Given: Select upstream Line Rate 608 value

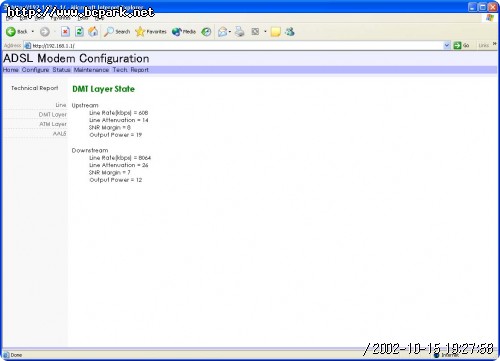Looking at the screenshot, I should coord(143,113).
